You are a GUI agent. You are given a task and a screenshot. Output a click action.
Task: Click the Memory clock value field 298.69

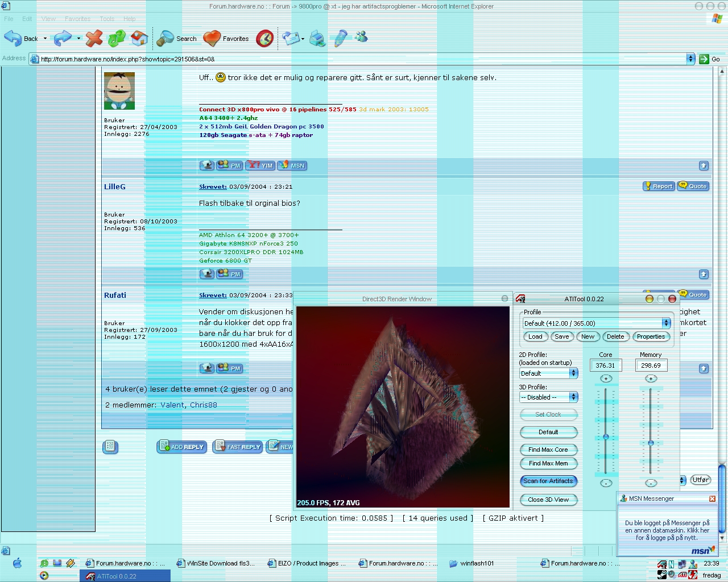(651, 365)
